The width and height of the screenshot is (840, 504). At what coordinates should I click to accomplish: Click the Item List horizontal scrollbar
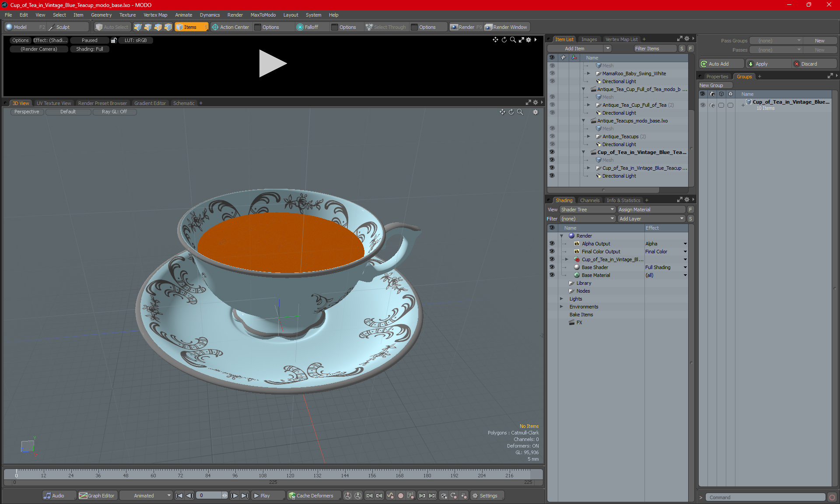604,190
